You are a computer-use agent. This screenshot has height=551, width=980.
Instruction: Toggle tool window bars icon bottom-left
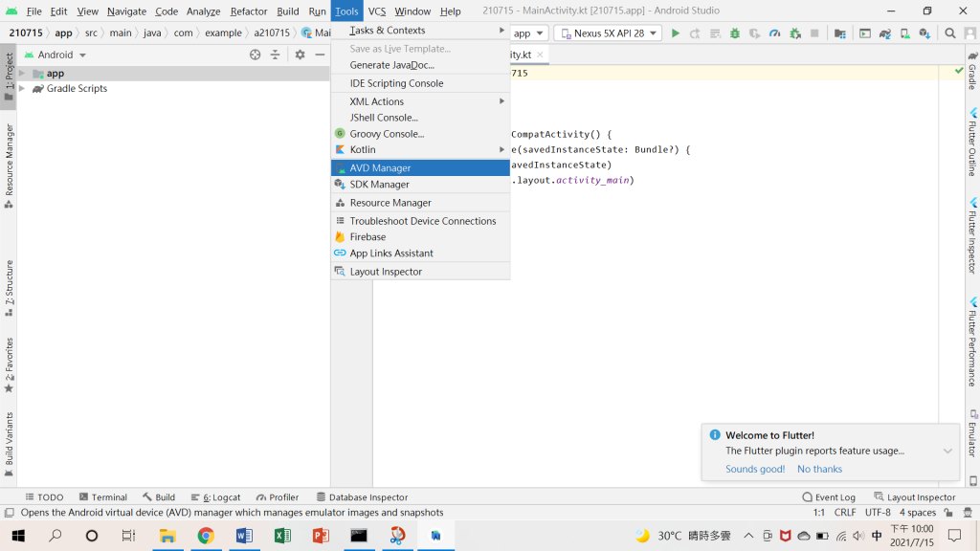point(10,513)
